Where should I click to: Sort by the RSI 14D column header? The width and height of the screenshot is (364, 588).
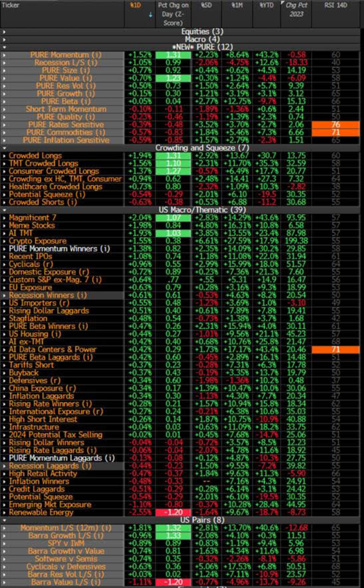tap(337, 5)
